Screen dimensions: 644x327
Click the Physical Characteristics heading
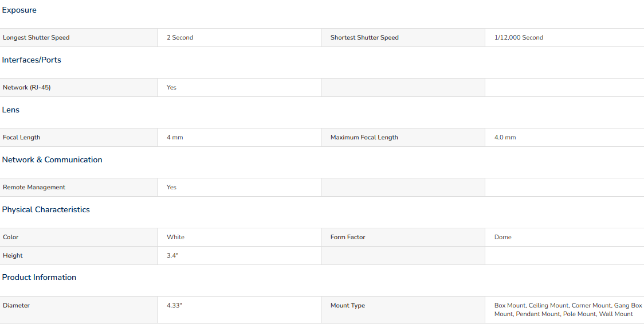click(46, 210)
